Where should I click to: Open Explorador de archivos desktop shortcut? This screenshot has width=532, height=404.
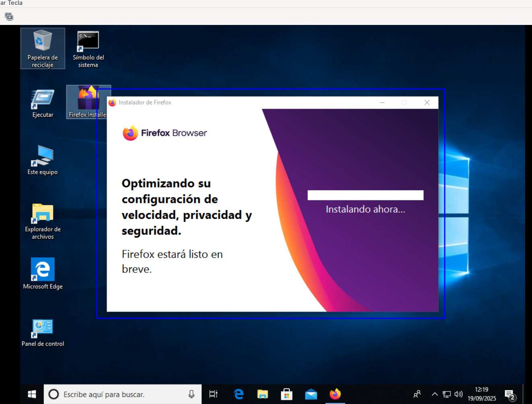43,221
